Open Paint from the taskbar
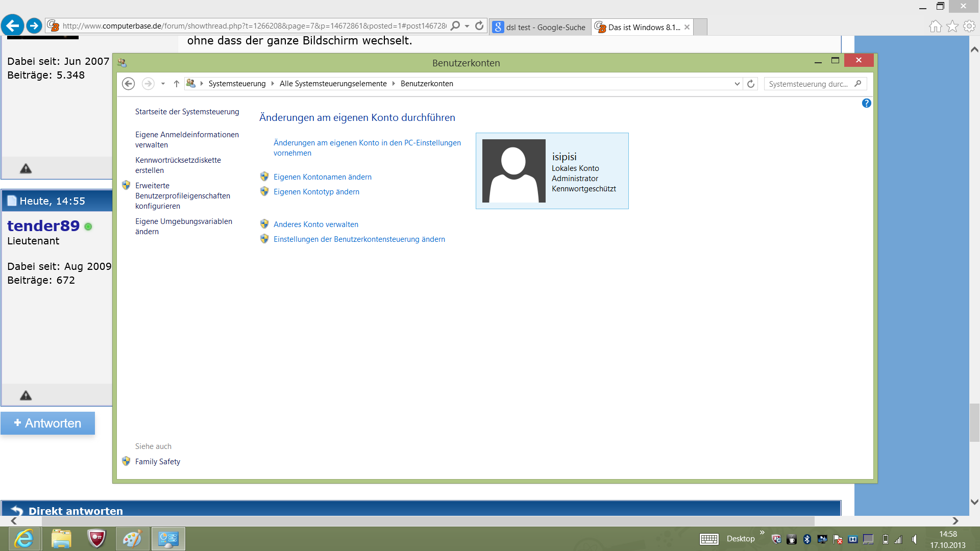Screen dimensions: 980x551 (x=132, y=539)
